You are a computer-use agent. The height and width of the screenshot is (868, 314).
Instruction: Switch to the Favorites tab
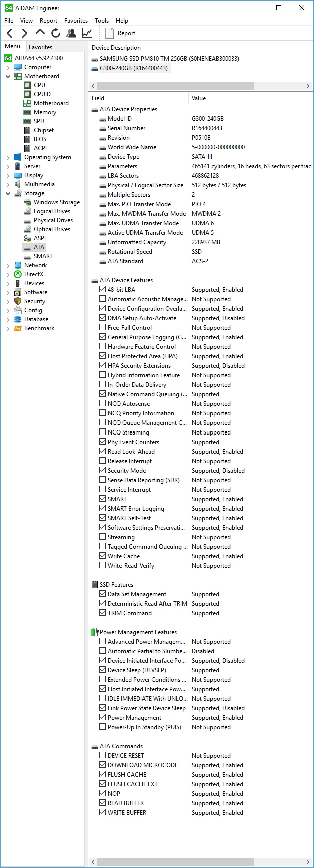[x=40, y=47]
